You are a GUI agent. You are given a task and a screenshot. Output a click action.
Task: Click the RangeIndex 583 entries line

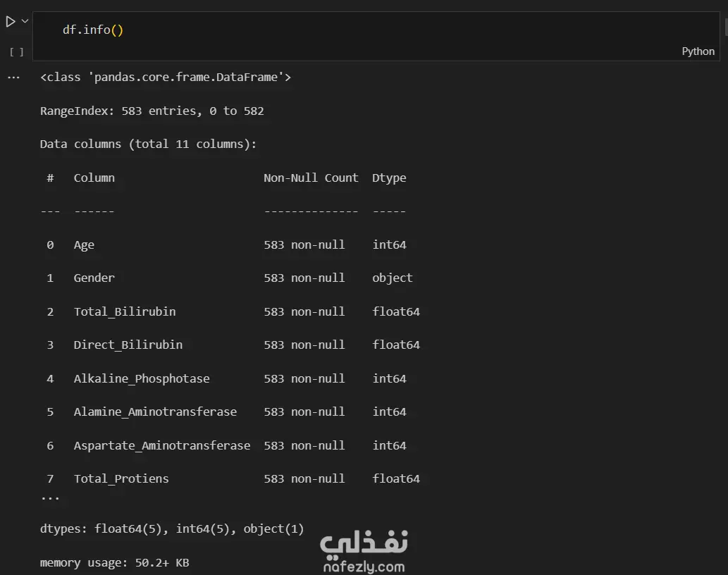[x=152, y=111]
